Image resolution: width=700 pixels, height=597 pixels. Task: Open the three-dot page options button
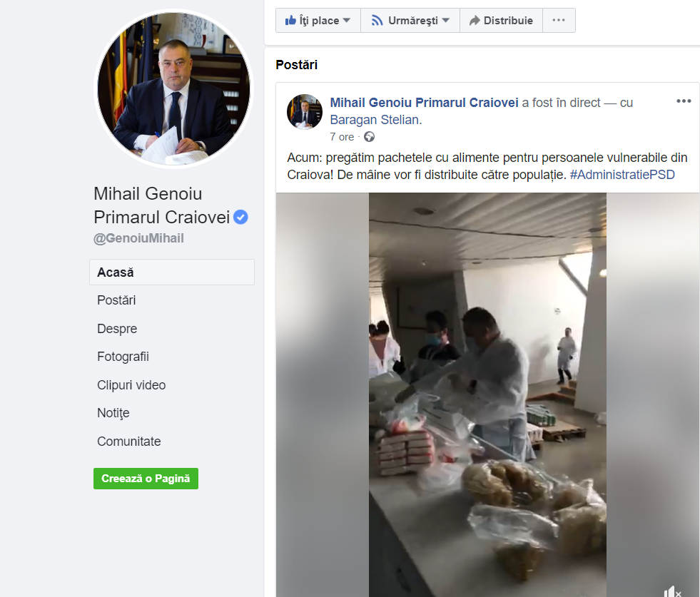(x=559, y=21)
